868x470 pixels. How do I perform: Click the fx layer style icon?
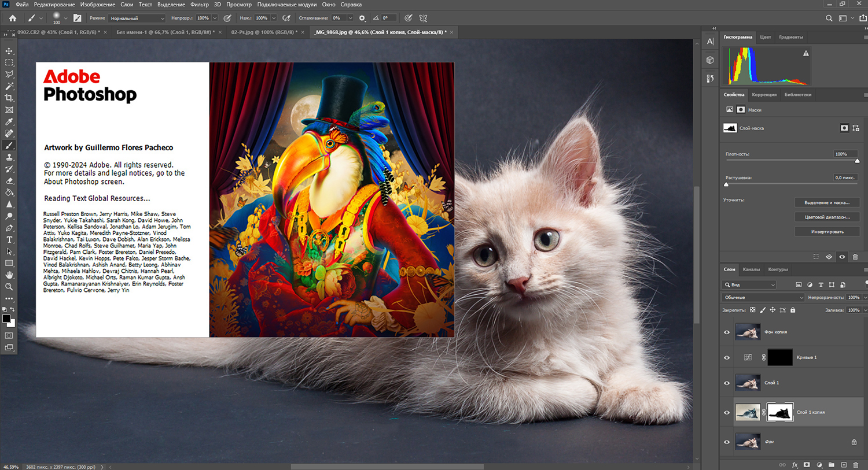pos(795,465)
